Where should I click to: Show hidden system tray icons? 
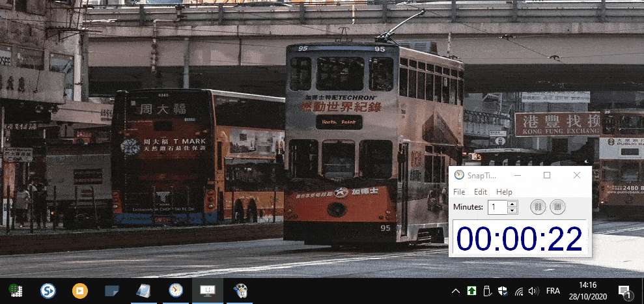point(455,291)
